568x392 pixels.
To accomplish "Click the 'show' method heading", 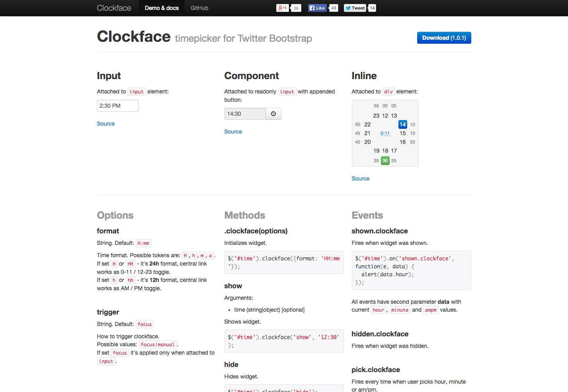I will [x=233, y=286].
